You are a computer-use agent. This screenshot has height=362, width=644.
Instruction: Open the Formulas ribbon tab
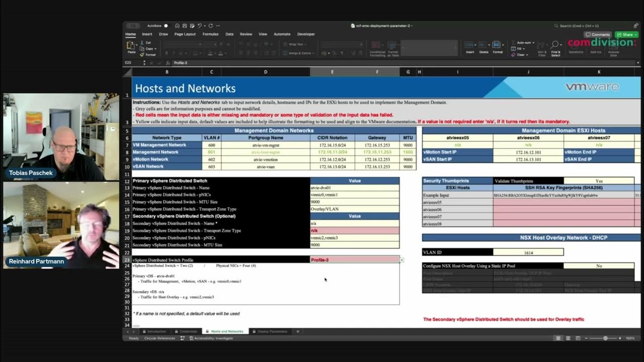[210, 34]
